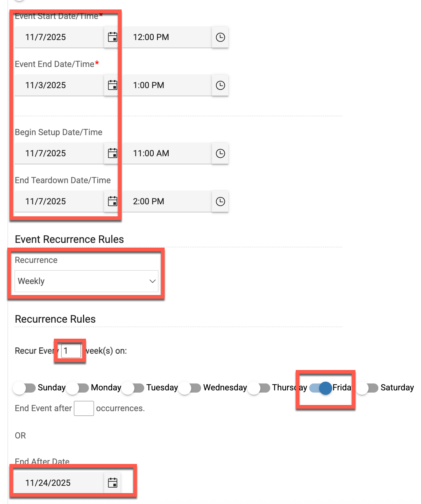The image size is (421, 504).
Task: Disable the Friday recurrence toggle
Action: point(321,388)
